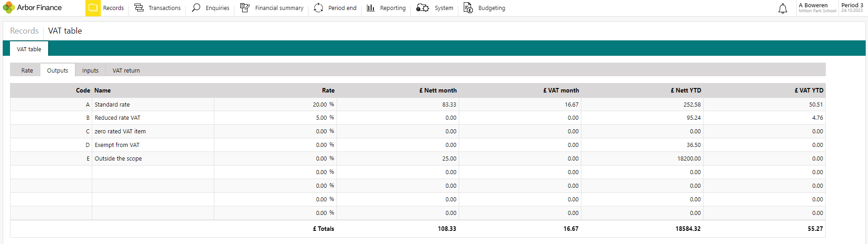Click the Arbor Finance logo icon
This screenshot has height=244, width=868.
click(9, 8)
